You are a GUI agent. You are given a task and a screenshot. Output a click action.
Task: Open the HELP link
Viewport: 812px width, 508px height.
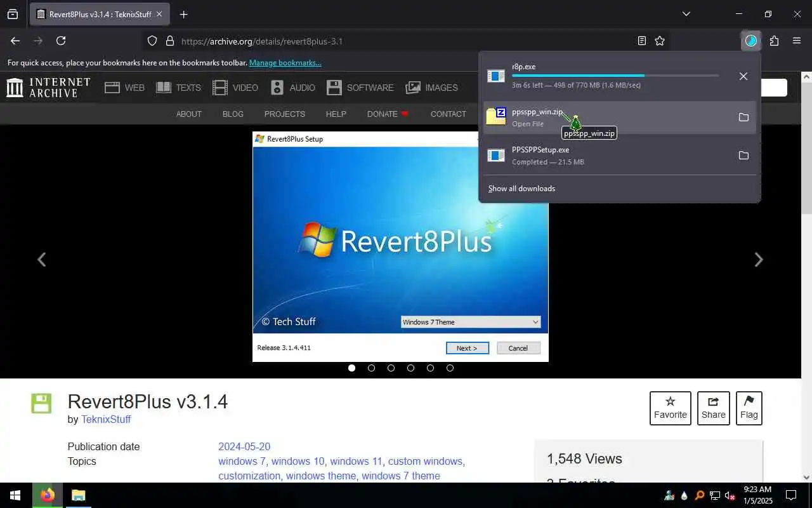point(336,114)
